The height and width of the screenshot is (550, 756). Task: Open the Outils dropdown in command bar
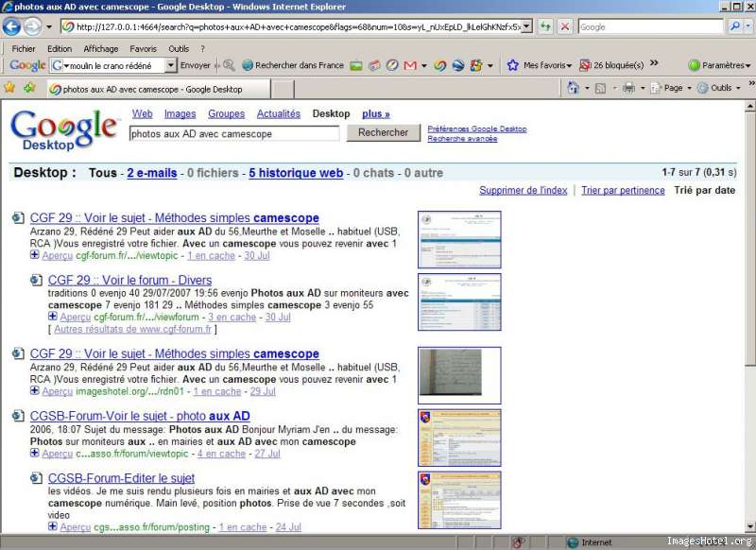point(738,88)
